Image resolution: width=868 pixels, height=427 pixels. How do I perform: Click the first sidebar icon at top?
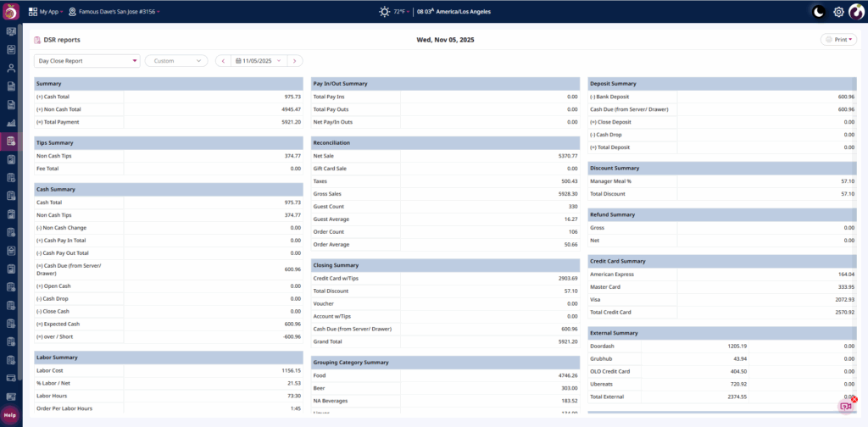point(11,31)
